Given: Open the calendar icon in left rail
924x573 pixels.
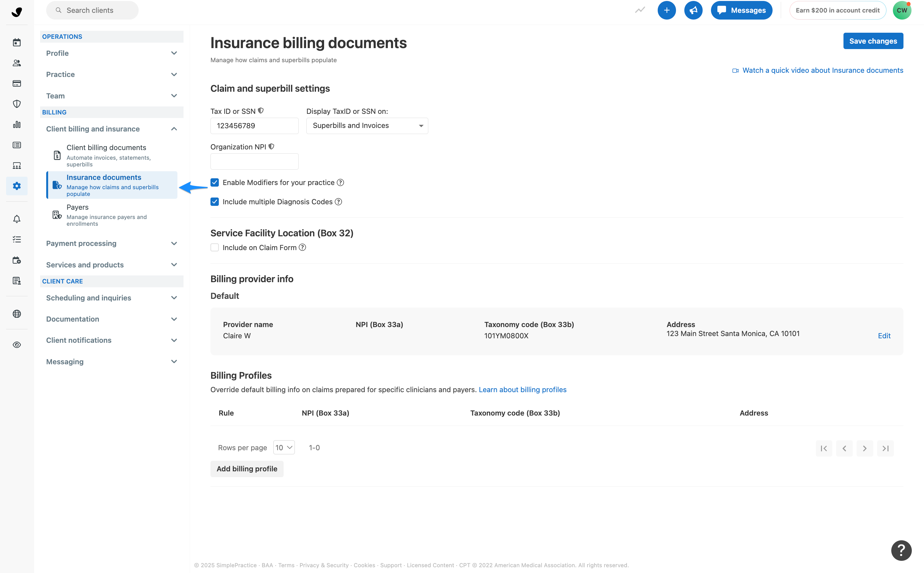Looking at the screenshot, I should coord(17,42).
